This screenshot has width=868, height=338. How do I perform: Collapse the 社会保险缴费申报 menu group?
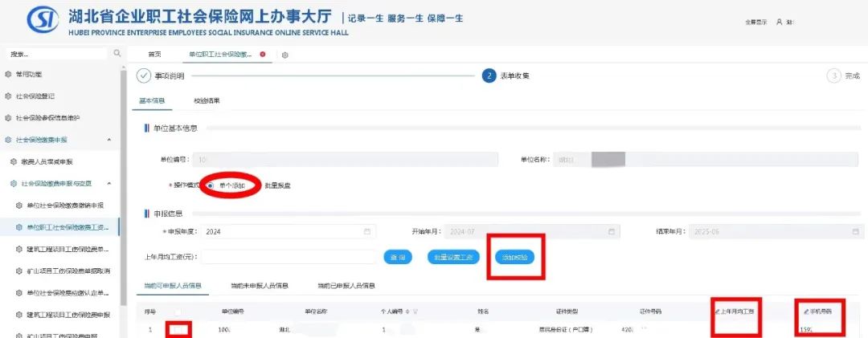(x=108, y=140)
